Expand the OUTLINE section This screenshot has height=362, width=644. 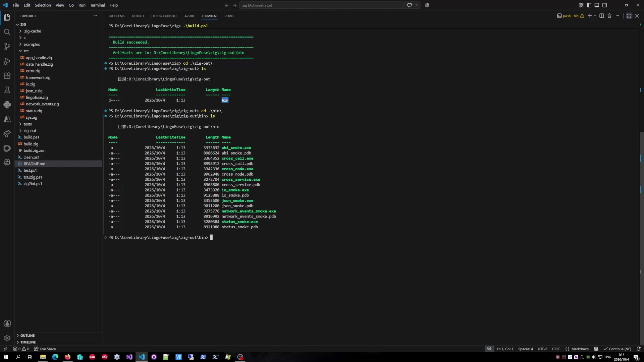pyautogui.click(x=28, y=336)
